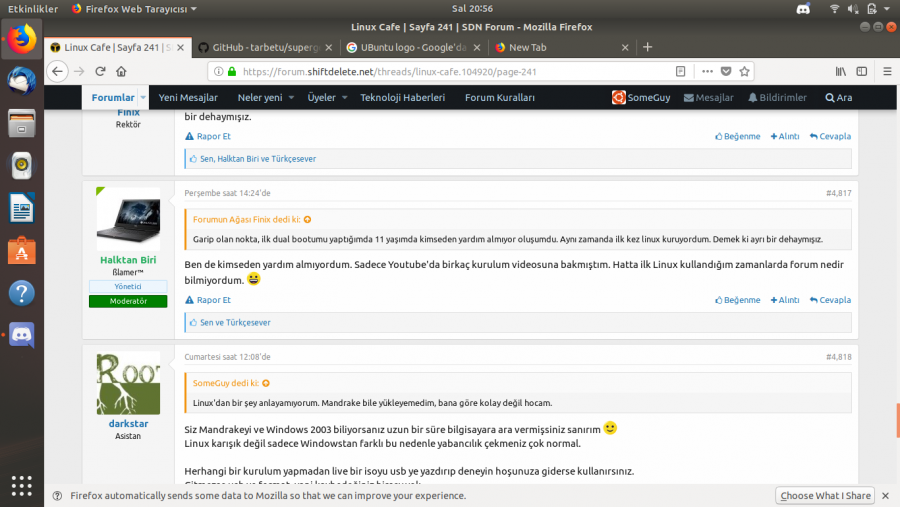This screenshot has height=507, width=900.
Task: Go to the Firefox home page
Action: (121, 72)
